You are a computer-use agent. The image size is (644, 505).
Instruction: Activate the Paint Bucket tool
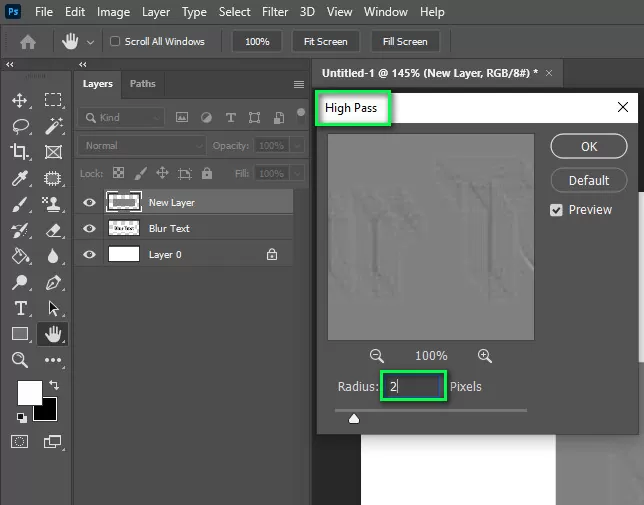20,256
